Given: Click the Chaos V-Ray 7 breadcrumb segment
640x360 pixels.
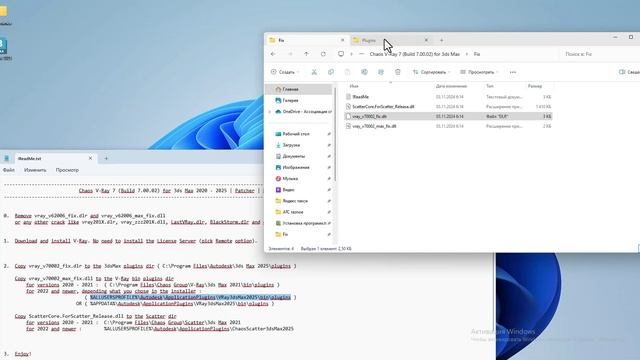Looking at the screenshot, I should click(414, 54).
